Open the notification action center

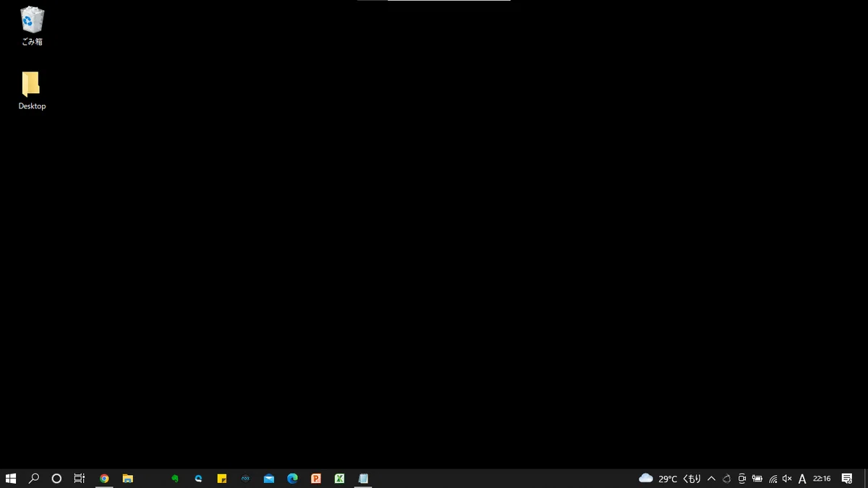point(847,479)
